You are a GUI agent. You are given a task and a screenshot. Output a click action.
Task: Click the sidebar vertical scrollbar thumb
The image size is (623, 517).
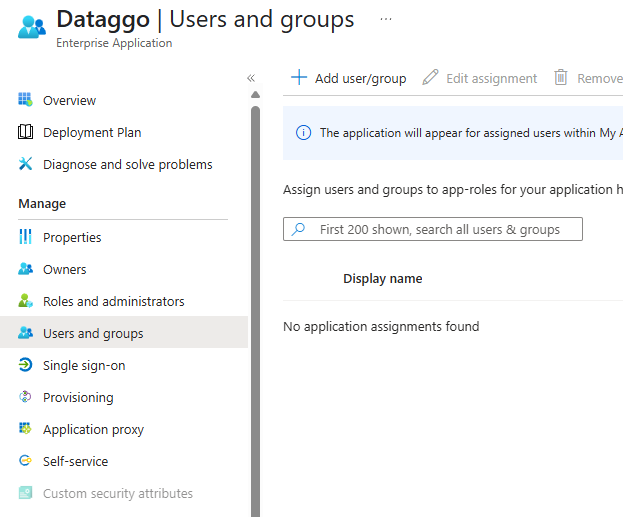click(255, 312)
